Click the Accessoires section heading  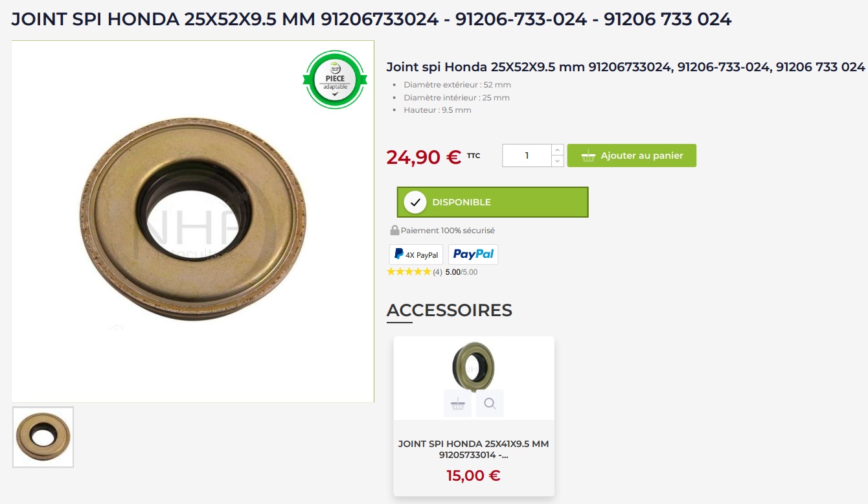click(x=450, y=310)
